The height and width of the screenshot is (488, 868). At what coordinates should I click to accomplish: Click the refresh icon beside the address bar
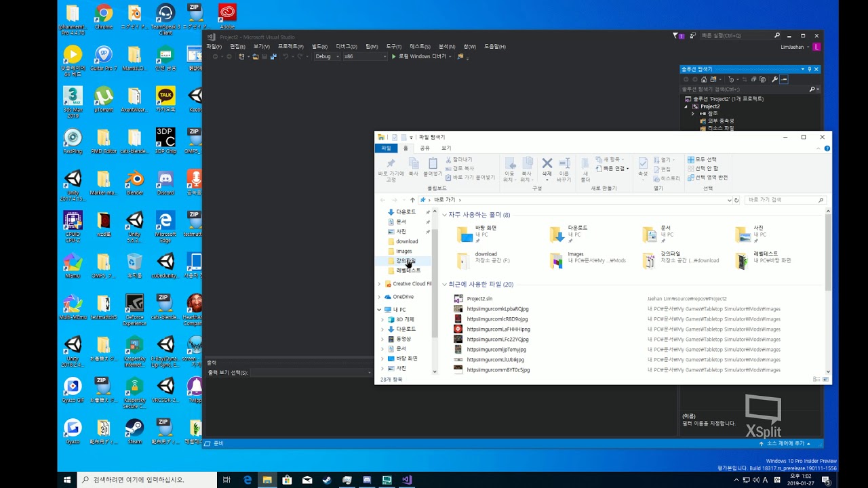pos(736,200)
